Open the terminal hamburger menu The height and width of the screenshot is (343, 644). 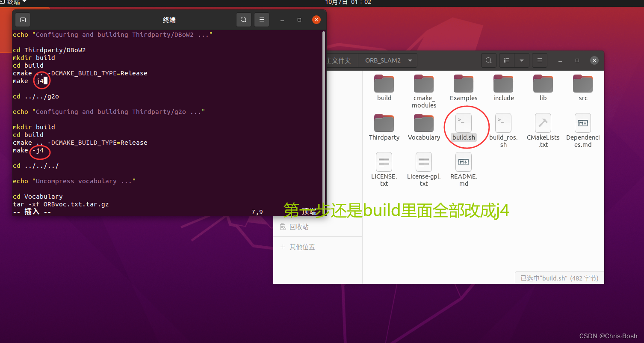pos(262,20)
